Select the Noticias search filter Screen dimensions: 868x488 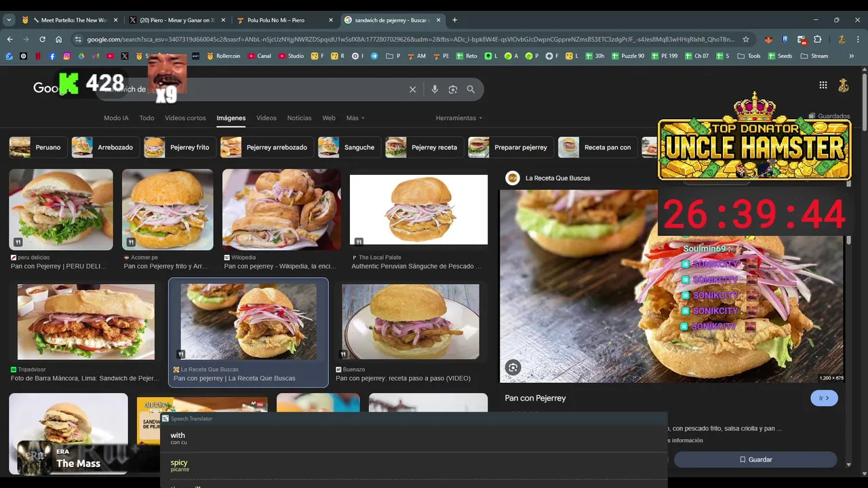299,118
